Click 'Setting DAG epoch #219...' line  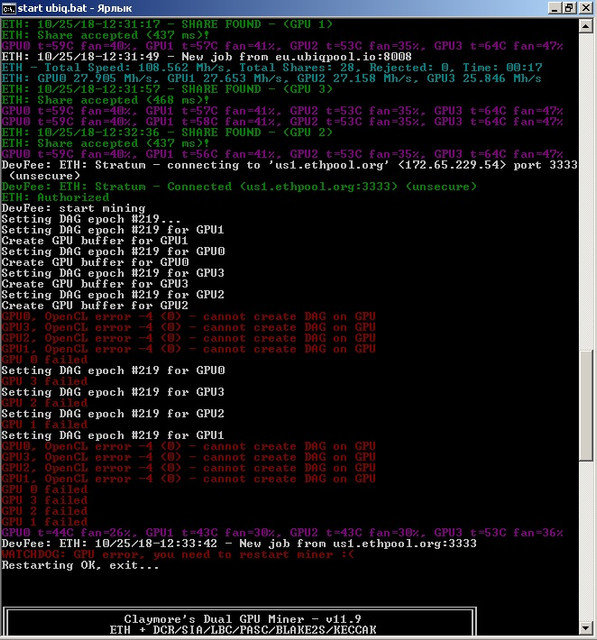pyautogui.click(x=91, y=219)
